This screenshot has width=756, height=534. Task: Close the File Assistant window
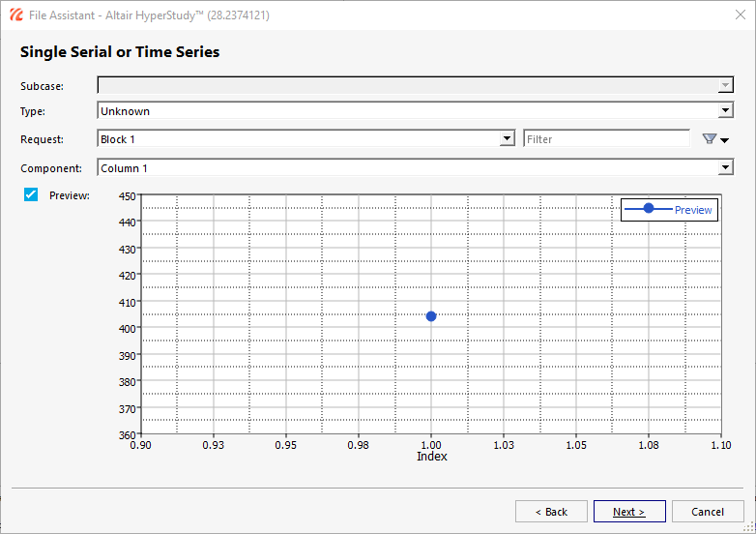tap(741, 15)
